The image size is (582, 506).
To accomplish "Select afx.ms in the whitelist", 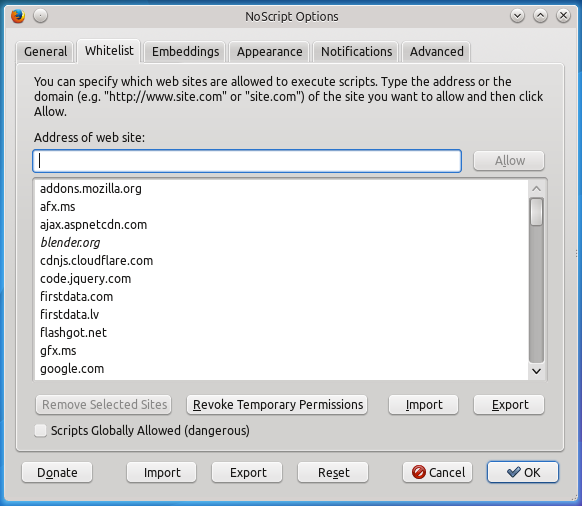I will (281, 206).
